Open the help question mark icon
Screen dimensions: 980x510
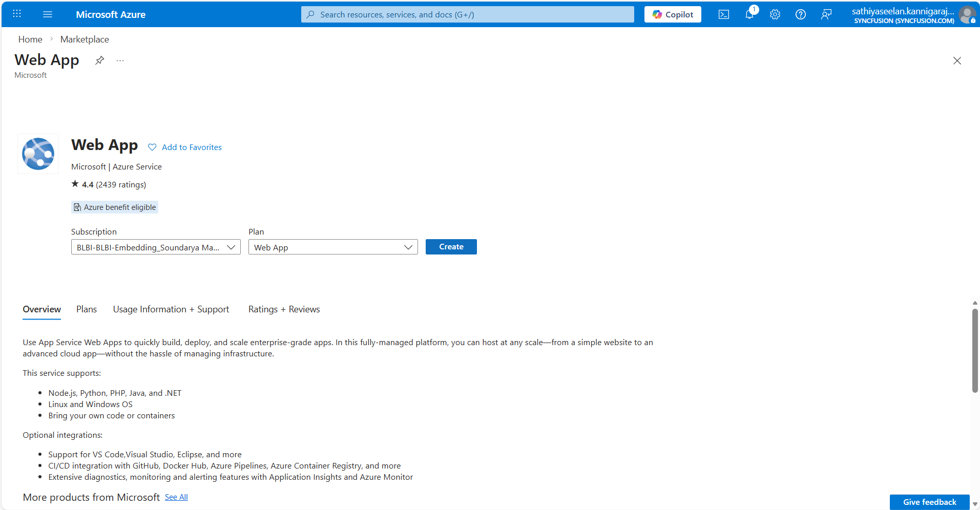[801, 14]
